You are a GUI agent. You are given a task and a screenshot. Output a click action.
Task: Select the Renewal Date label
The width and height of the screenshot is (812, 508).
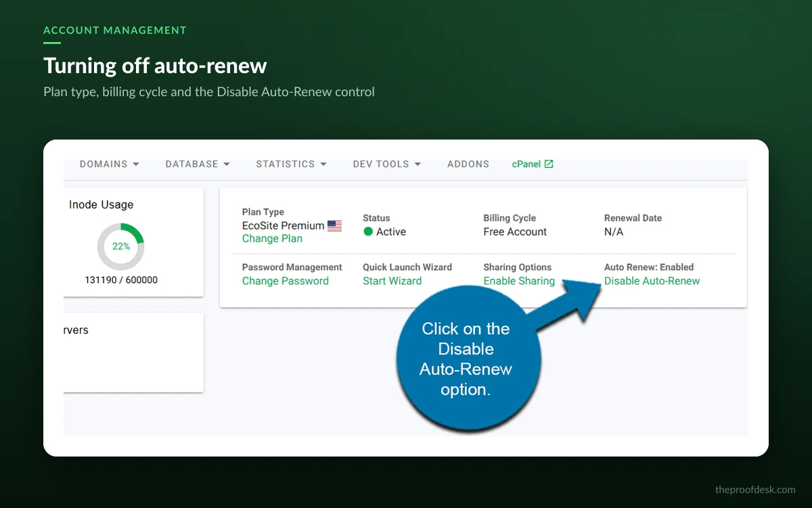point(633,218)
